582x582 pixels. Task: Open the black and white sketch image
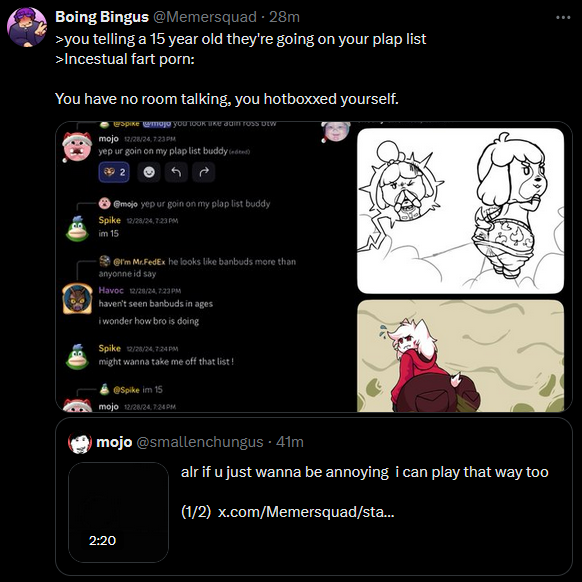[x=460, y=211]
